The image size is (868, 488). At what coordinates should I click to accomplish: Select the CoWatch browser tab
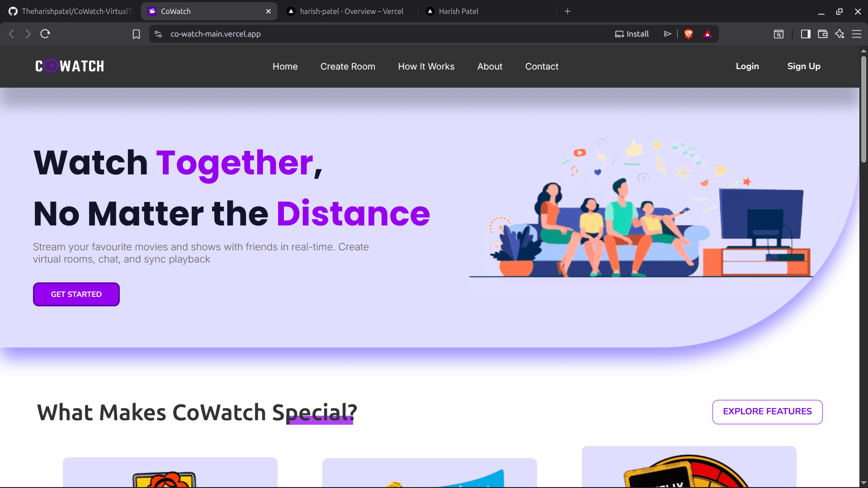[209, 11]
